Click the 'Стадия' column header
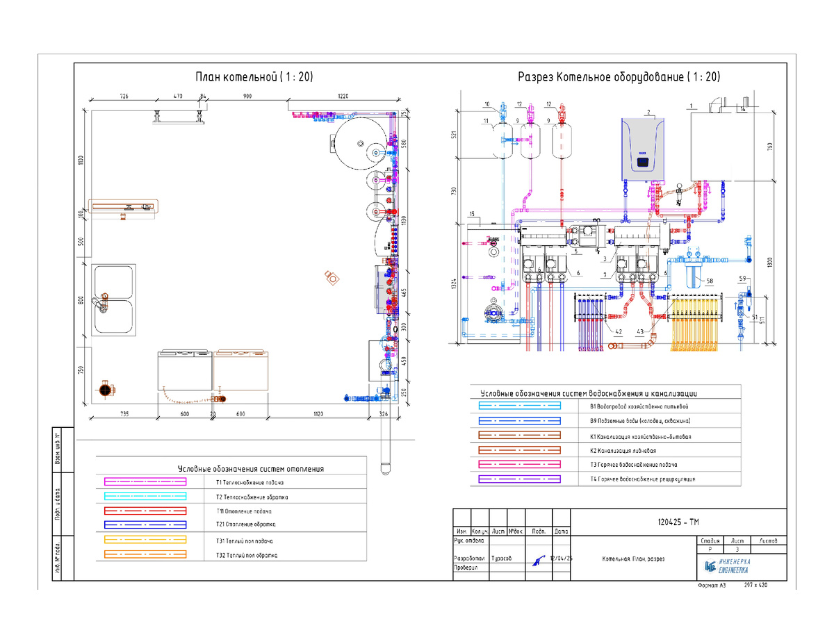Viewport: 834px width, 644px height. pos(710,540)
